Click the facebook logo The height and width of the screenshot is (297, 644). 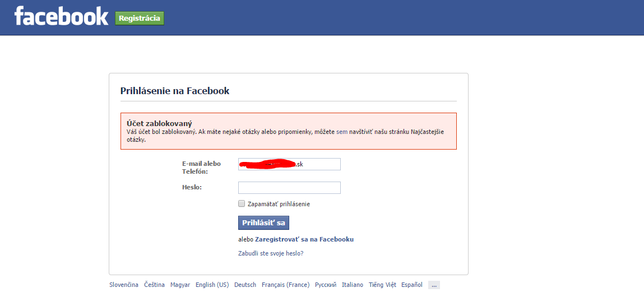tap(61, 16)
